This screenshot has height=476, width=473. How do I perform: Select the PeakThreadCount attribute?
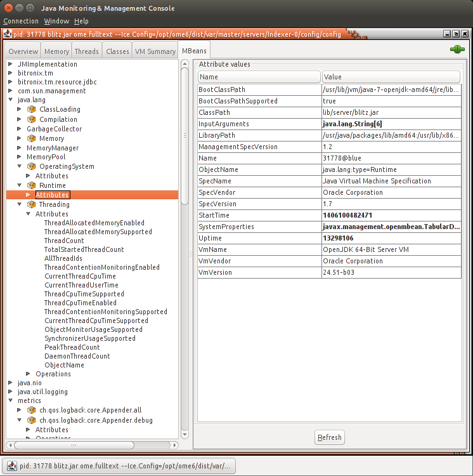pyautogui.click(x=72, y=347)
